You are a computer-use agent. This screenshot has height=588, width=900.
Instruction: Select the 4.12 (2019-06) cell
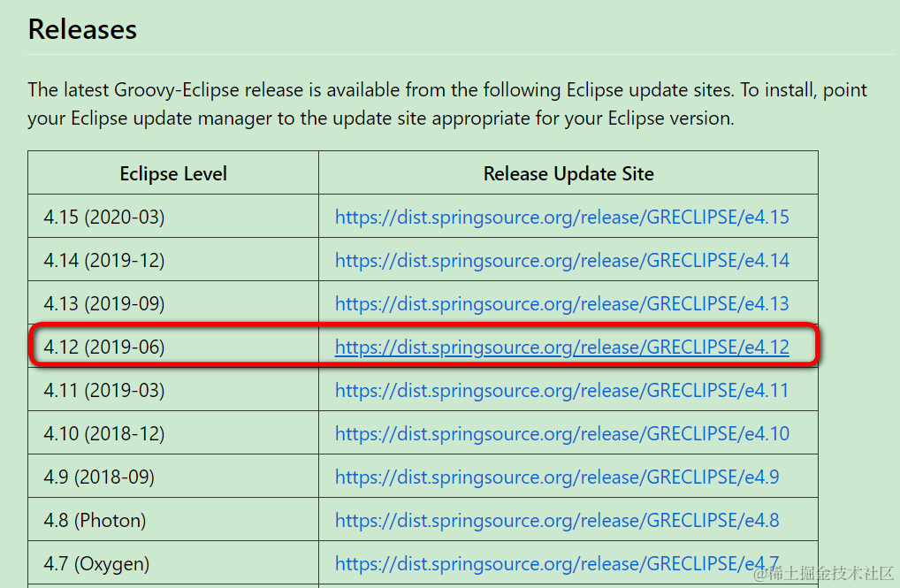(x=173, y=347)
